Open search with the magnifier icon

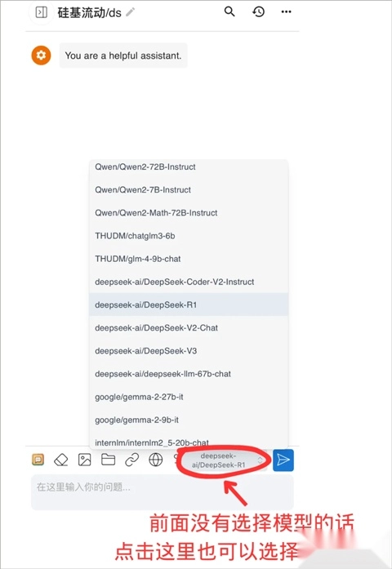(x=229, y=11)
